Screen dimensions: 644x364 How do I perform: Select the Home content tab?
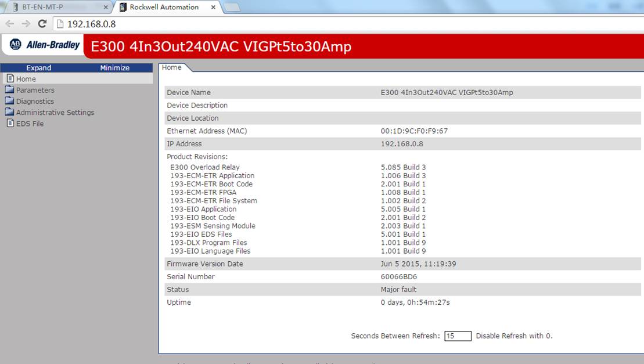[x=172, y=67]
